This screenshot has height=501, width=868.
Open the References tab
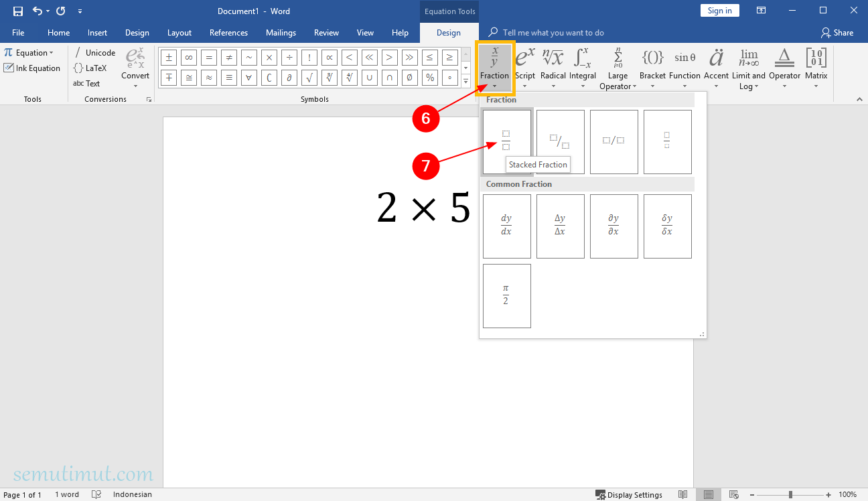[x=228, y=32]
